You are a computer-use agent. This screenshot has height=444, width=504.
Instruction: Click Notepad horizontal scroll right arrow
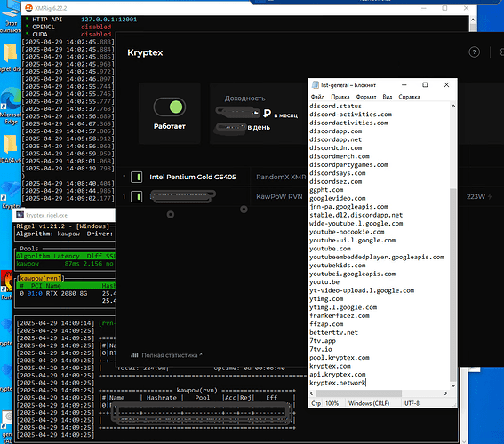click(x=445, y=393)
